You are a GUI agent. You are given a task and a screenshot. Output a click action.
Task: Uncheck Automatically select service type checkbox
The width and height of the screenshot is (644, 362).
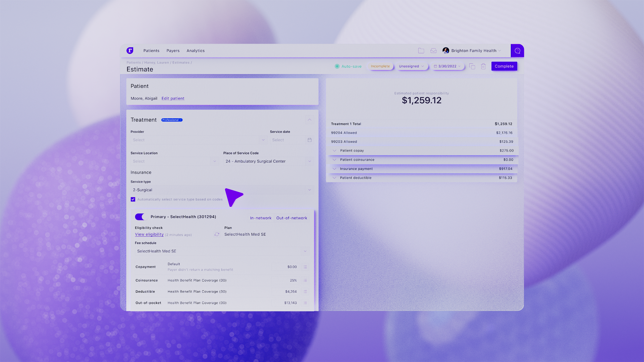point(133,199)
